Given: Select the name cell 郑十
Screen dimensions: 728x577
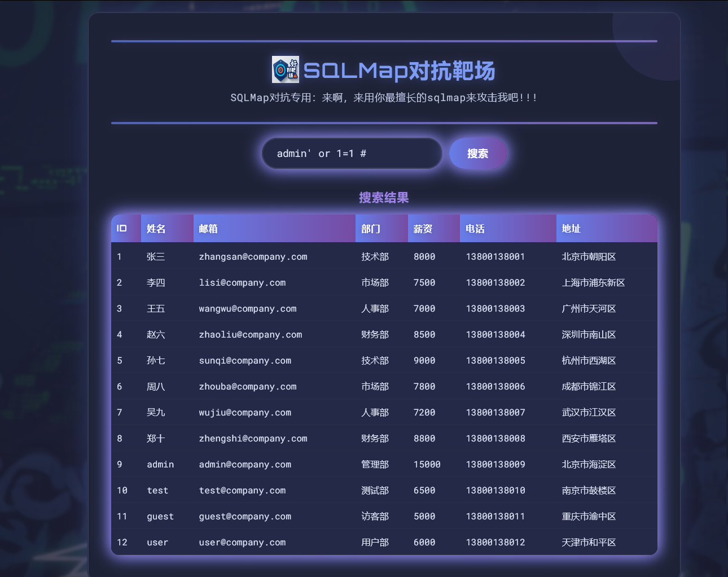Looking at the screenshot, I should click(x=156, y=439).
